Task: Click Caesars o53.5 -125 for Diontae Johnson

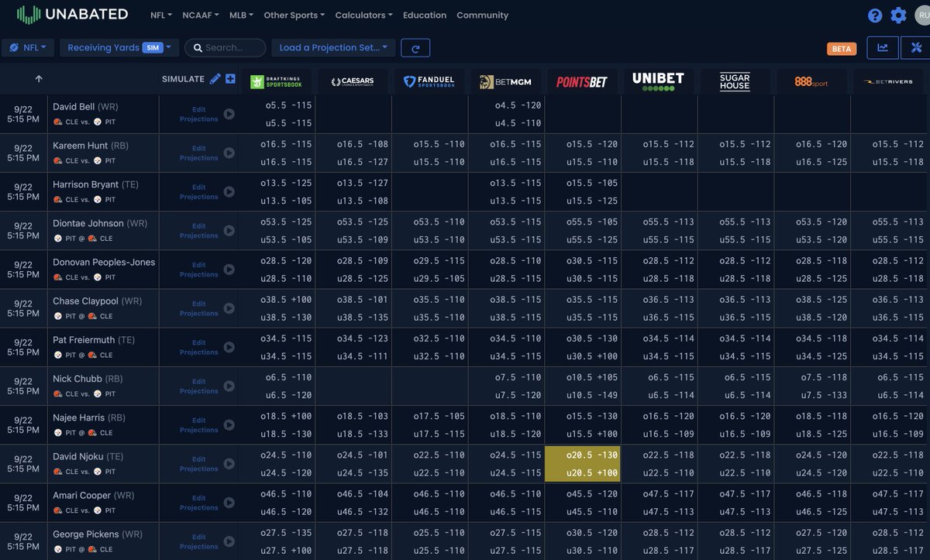Action: click(x=362, y=222)
